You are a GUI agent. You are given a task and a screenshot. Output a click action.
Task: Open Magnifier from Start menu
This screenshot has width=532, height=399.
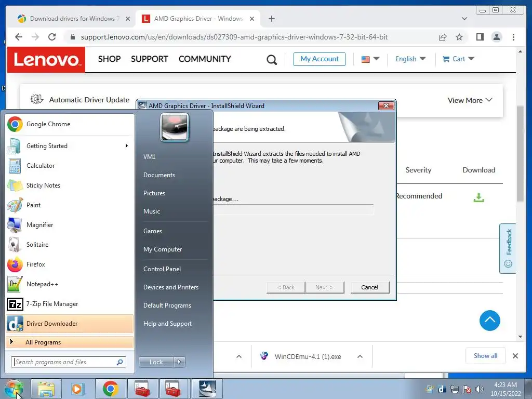coord(70,224)
